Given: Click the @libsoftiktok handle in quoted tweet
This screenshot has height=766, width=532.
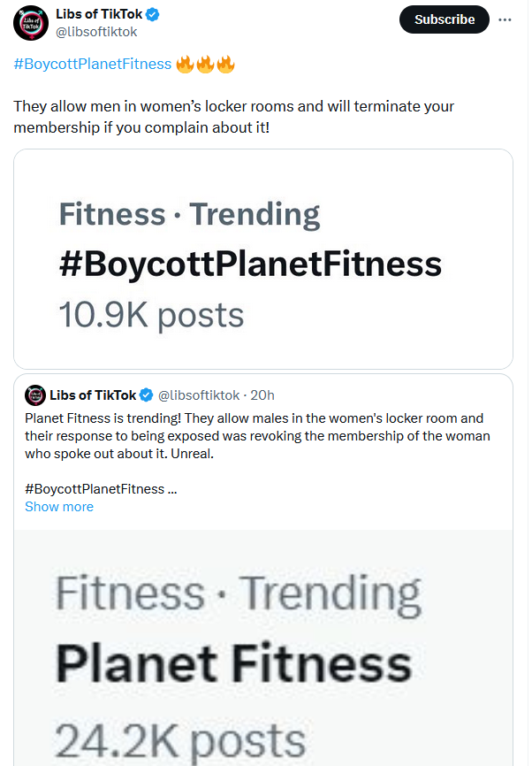Looking at the screenshot, I should coord(199,395).
